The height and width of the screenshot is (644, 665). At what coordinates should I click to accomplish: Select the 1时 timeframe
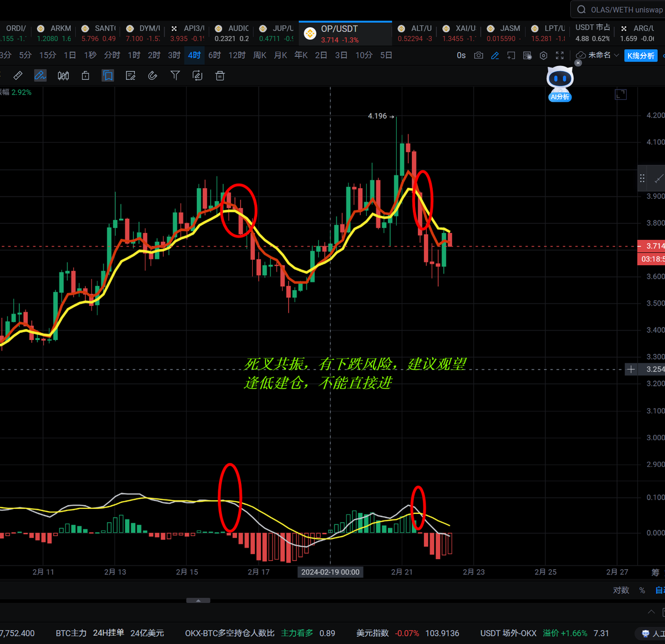point(134,55)
